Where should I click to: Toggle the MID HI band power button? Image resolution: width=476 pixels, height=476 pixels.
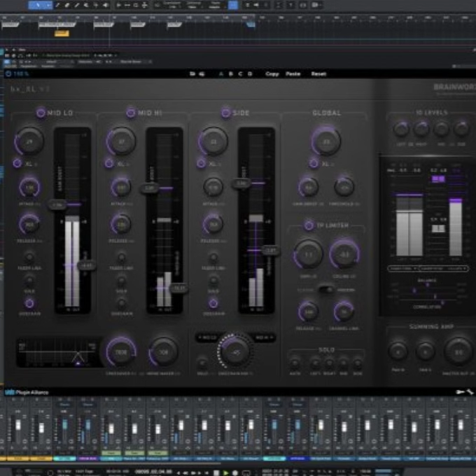[x=131, y=112]
